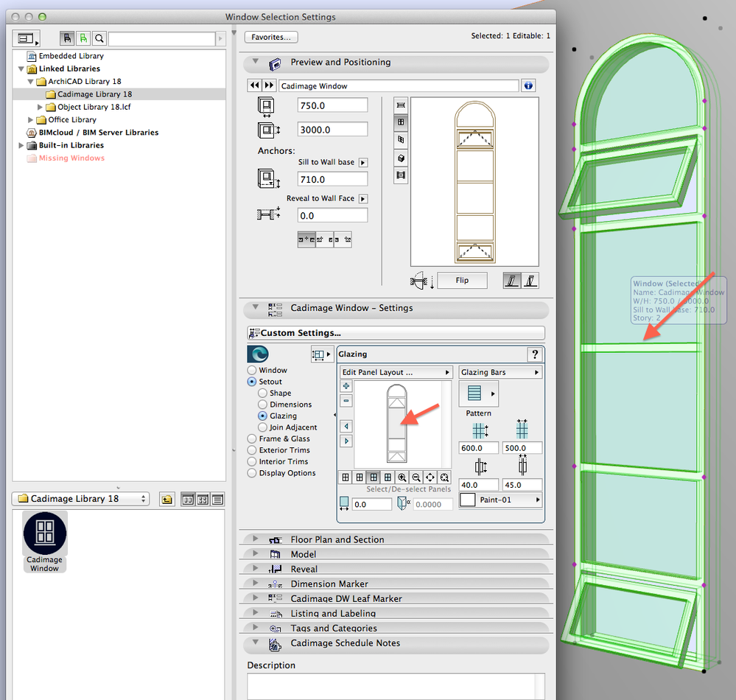
Task: Click the fit-to-view icon in Select/De-select Panels toolbar
Action: coord(444,477)
